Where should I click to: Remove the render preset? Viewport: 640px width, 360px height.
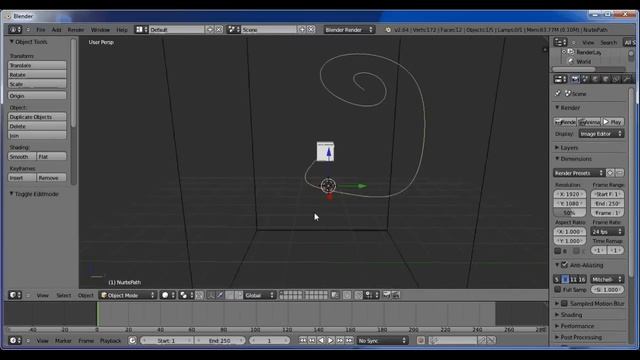coord(620,173)
